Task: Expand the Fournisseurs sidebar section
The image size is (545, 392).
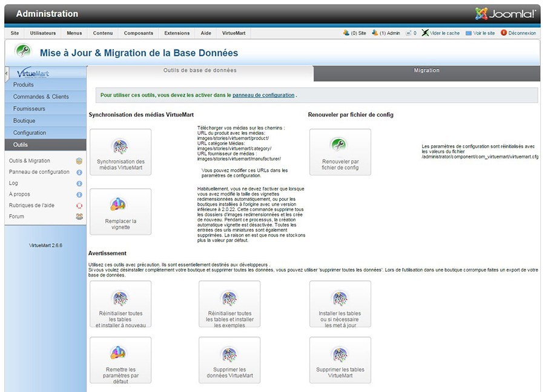Action: (45, 109)
